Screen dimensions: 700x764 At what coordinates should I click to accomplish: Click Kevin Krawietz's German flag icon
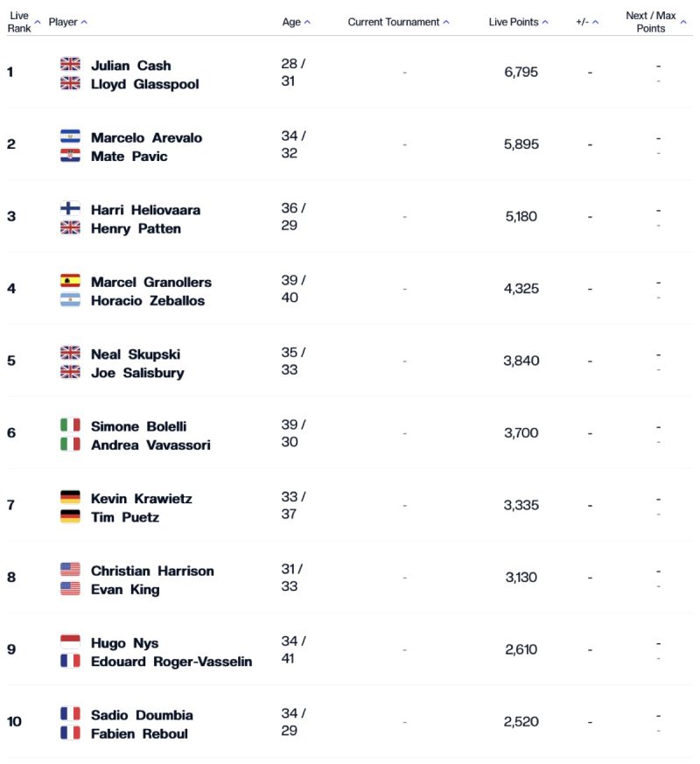(x=70, y=497)
